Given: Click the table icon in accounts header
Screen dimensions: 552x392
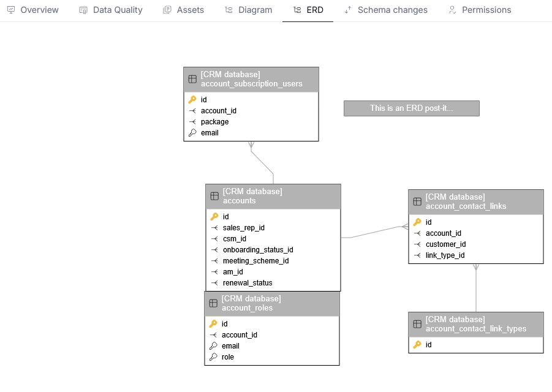Looking at the screenshot, I should pos(214,196).
